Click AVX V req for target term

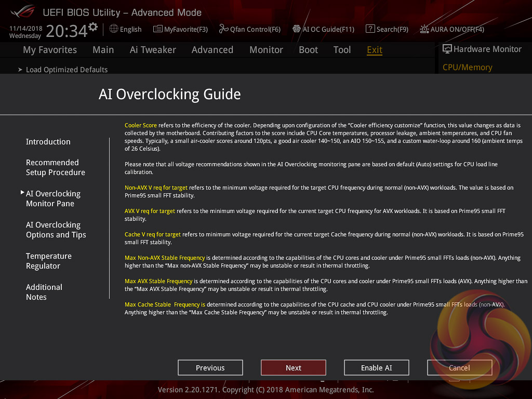(150, 211)
